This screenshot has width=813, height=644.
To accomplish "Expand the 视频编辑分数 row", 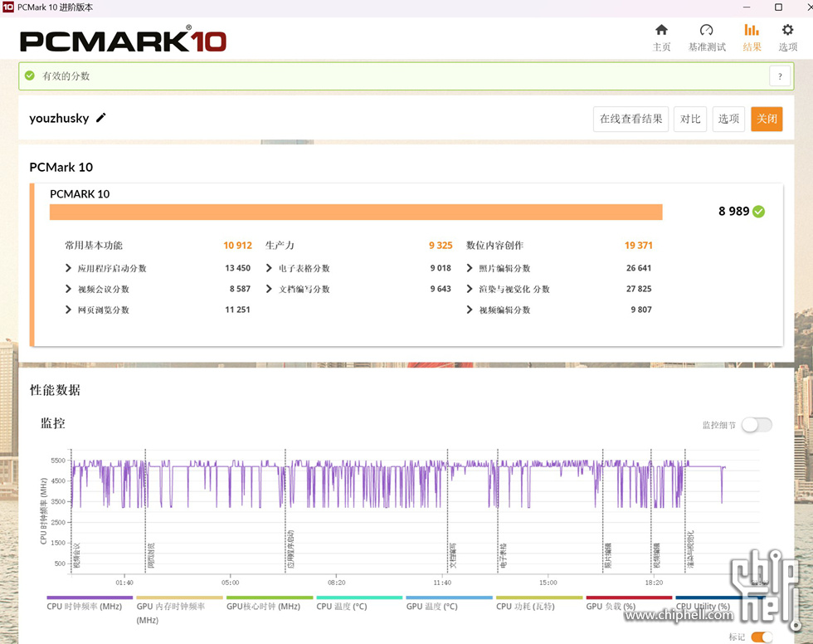I will (x=470, y=310).
